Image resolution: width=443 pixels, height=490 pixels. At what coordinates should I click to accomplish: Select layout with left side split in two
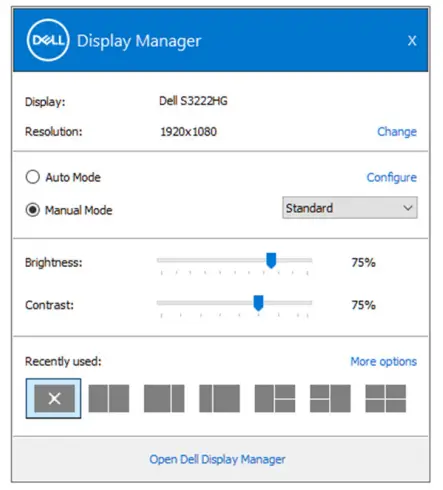point(330,398)
